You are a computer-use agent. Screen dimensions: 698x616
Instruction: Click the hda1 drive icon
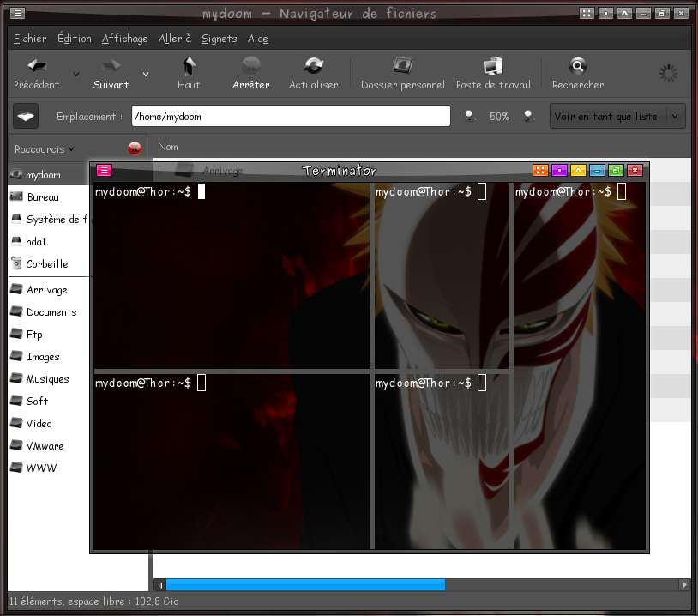point(16,241)
